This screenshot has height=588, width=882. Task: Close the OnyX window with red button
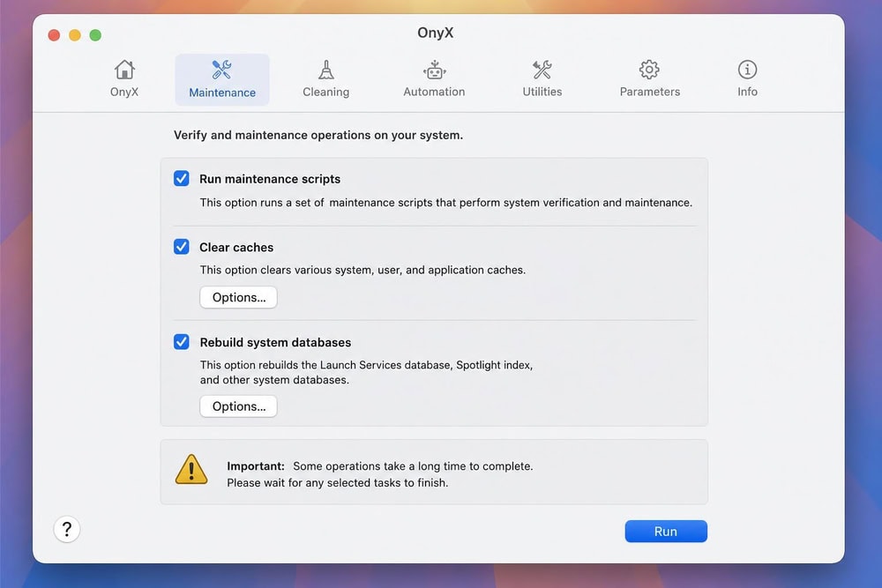pos(54,35)
